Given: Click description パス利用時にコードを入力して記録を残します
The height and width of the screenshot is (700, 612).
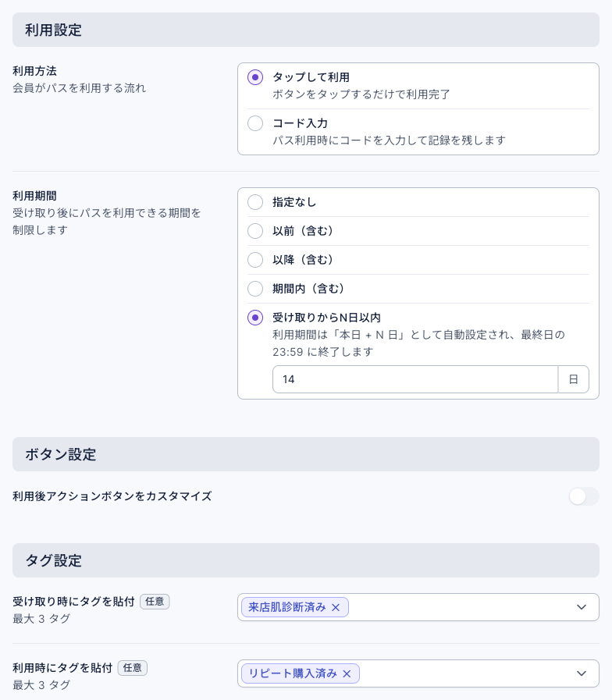Looking at the screenshot, I should point(389,140).
